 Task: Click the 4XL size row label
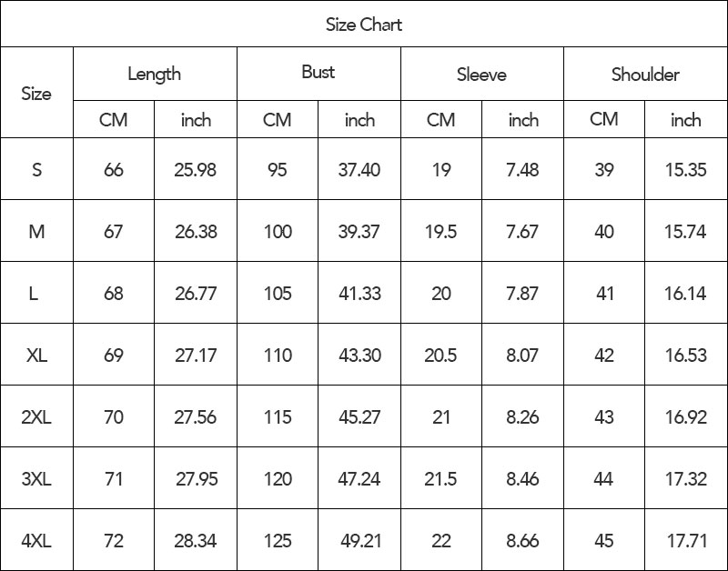(36, 540)
